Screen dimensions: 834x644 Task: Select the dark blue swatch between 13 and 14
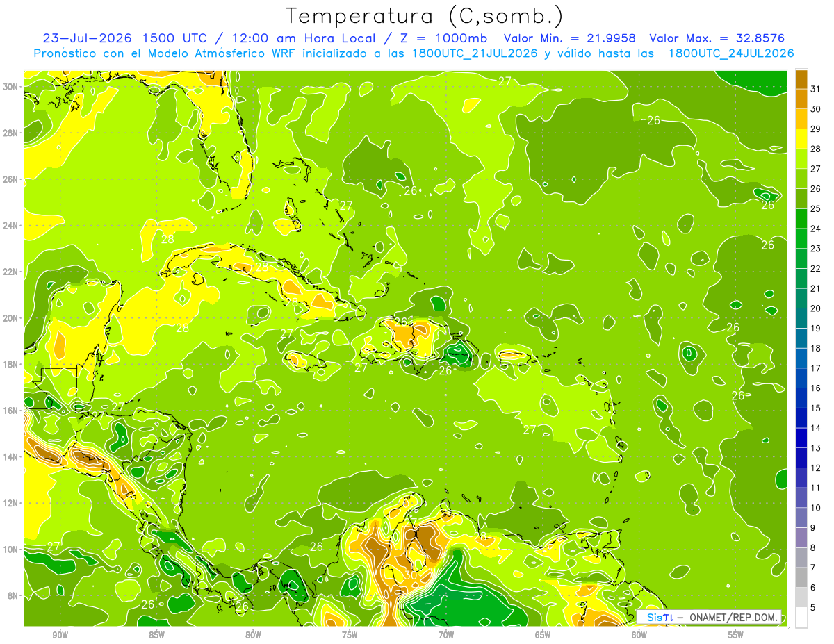coord(801,438)
